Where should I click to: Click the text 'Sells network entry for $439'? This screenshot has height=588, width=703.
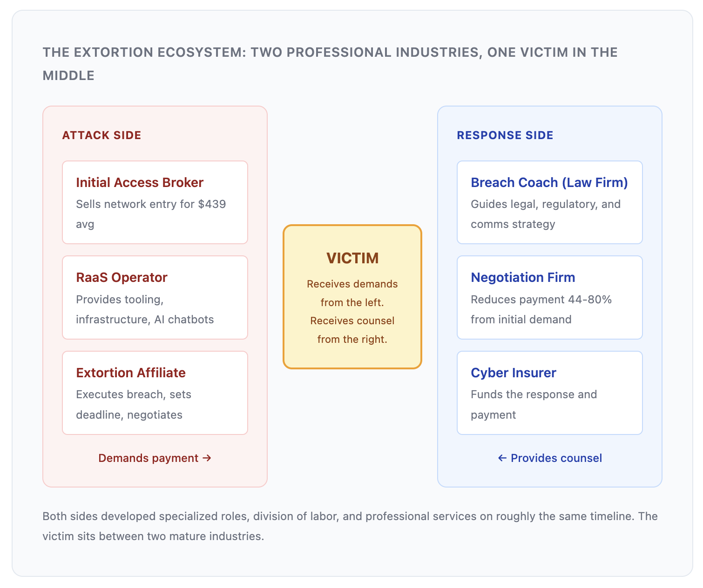(151, 204)
